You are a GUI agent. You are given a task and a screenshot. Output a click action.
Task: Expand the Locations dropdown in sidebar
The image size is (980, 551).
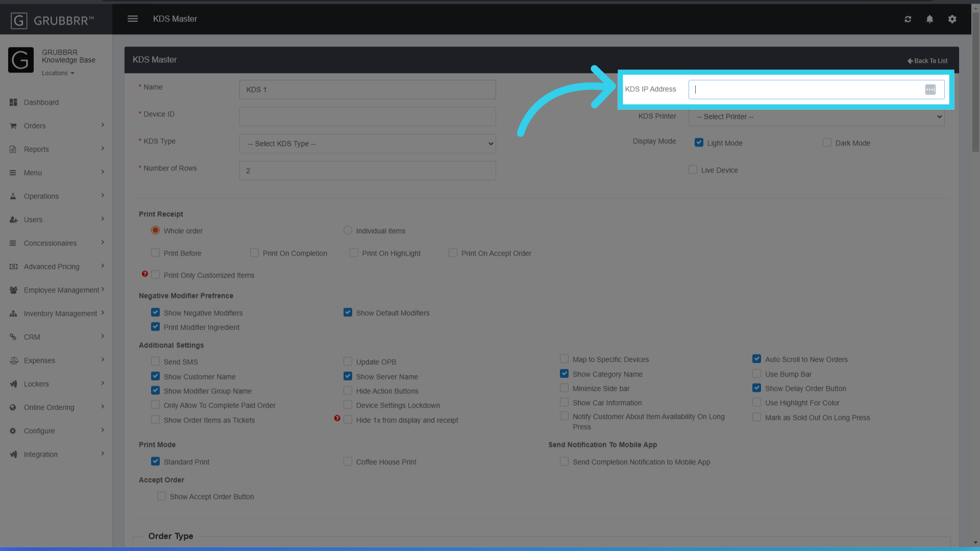[x=58, y=73]
